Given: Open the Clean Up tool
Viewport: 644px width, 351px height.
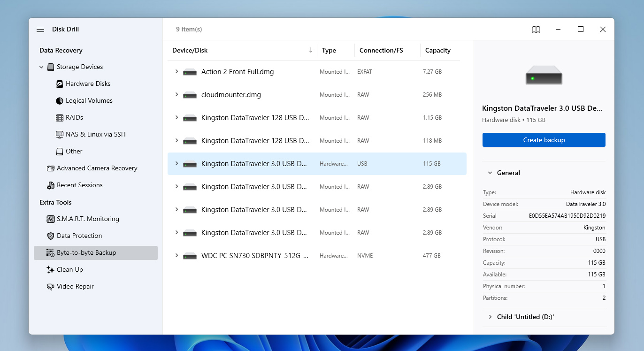Looking at the screenshot, I should pos(70,269).
